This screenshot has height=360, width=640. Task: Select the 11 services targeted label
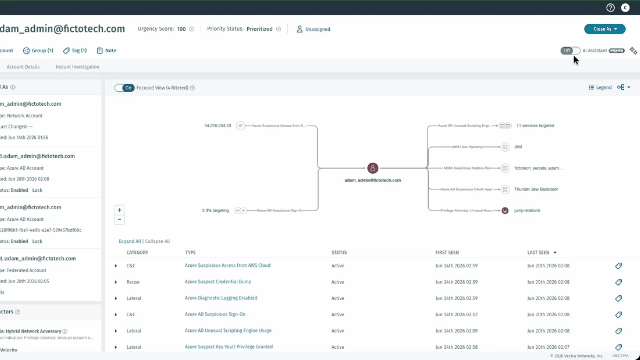coord(535,126)
